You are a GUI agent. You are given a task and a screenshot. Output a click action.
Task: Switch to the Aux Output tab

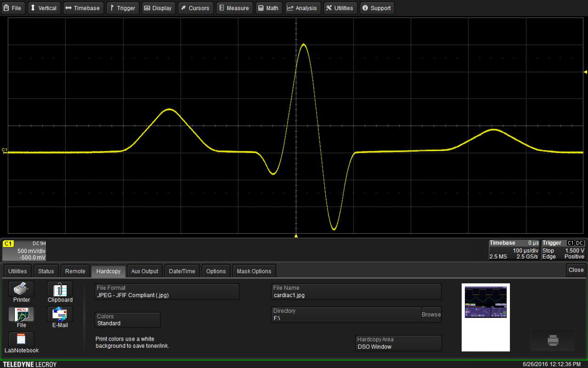(145, 271)
